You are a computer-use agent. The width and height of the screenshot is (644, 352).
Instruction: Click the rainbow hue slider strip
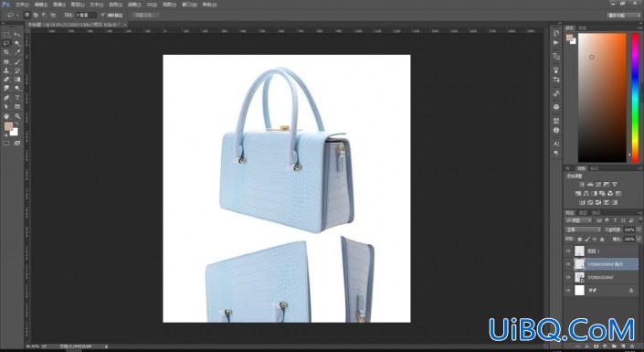pyautogui.click(x=635, y=98)
